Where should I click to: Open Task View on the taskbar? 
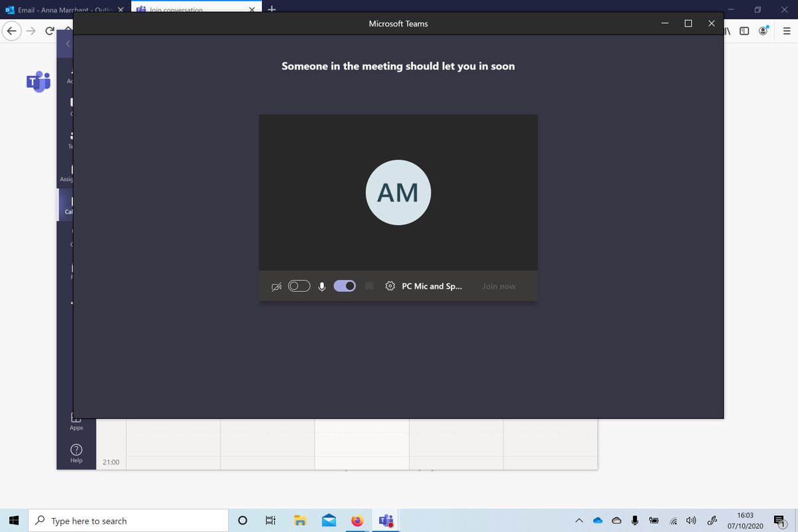(x=271, y=521)
